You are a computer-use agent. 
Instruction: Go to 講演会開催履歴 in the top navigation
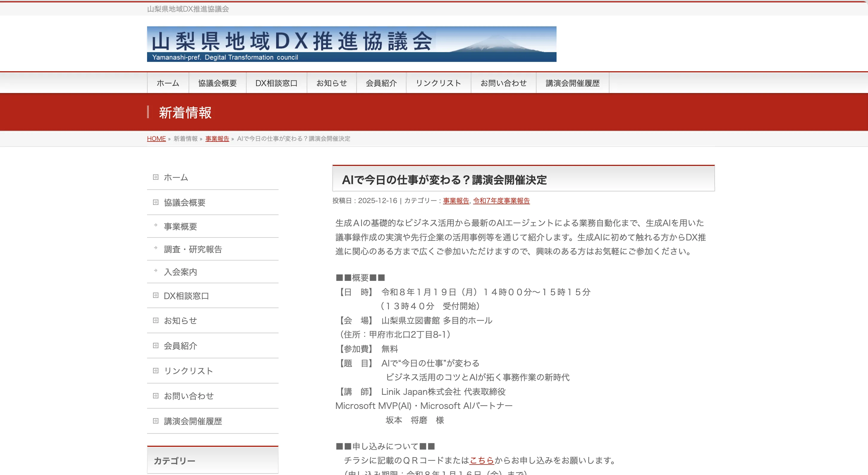tap(572, 83)
